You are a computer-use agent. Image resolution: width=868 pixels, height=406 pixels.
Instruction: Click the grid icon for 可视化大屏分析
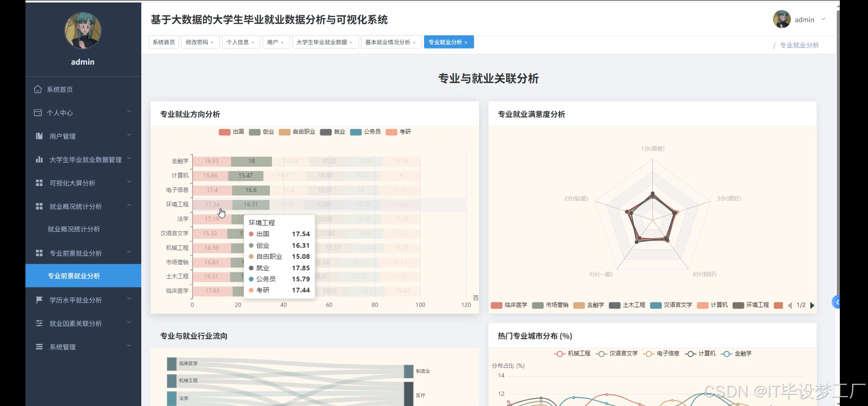point(39,183)
